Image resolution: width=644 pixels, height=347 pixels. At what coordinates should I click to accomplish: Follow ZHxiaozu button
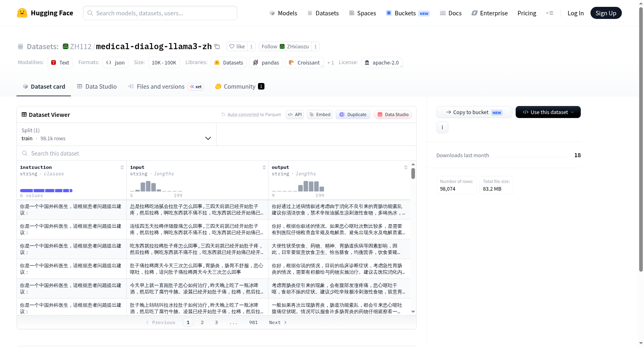tap(285, 46)
